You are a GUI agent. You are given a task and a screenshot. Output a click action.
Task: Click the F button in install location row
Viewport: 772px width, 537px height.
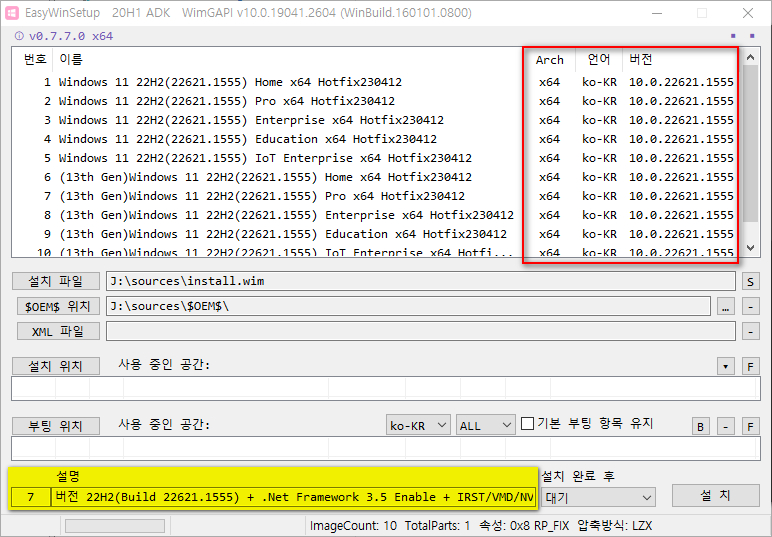point(750,366)
